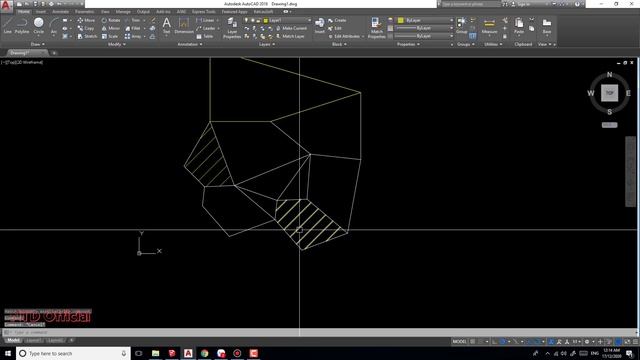Click Create block

click(337, 20)
